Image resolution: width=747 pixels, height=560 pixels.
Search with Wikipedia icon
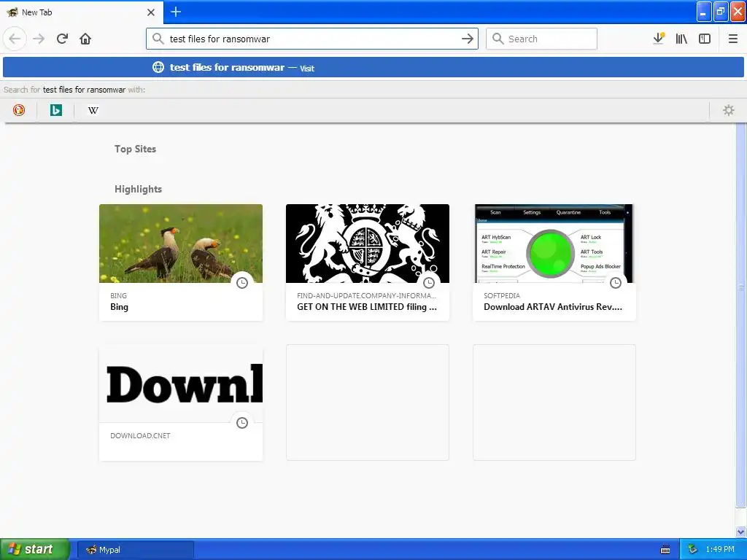pyautogui.click(x=93, y=111)
